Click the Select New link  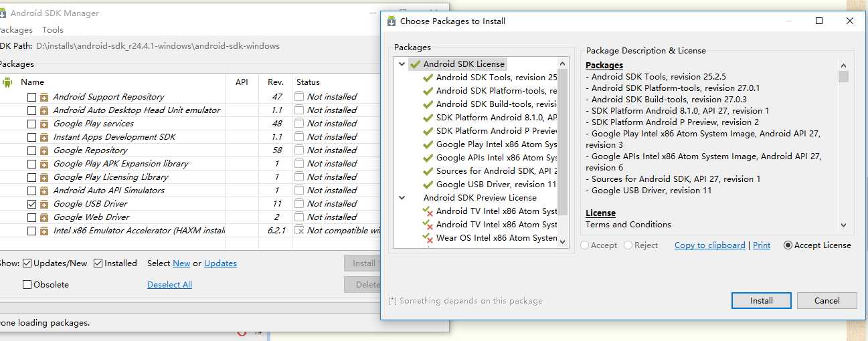181,263
